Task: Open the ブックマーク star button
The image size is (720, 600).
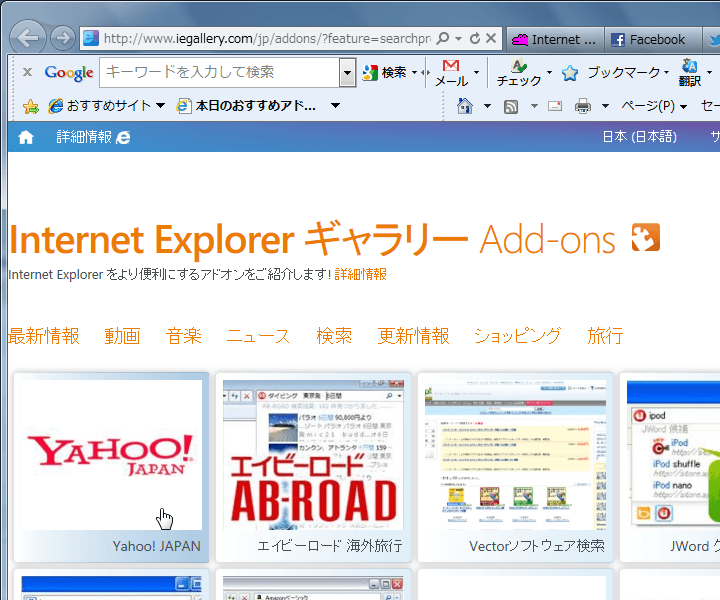Action: coord(610,73)
